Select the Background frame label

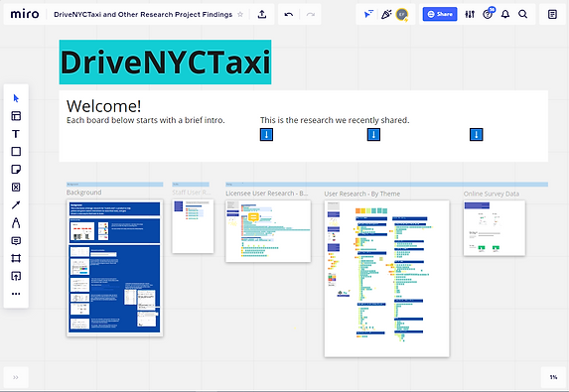(83, 193)
